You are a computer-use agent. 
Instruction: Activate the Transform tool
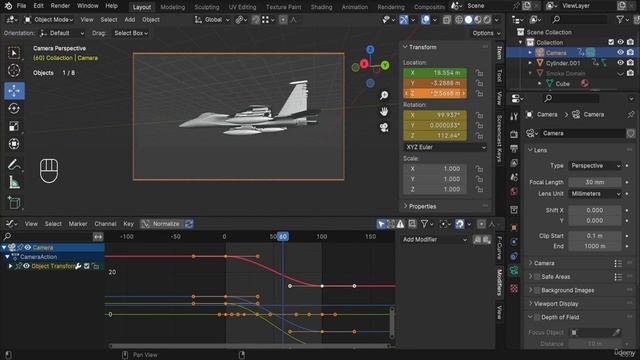[x=14, y=144]
